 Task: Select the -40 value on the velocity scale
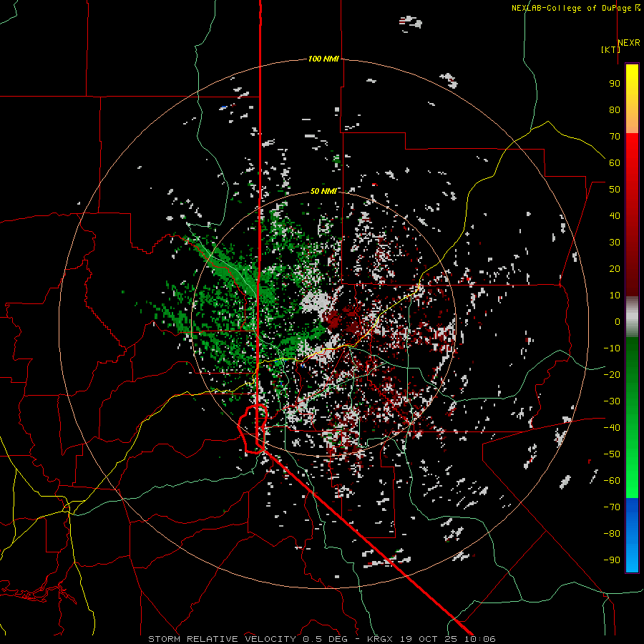pos(612,428)
